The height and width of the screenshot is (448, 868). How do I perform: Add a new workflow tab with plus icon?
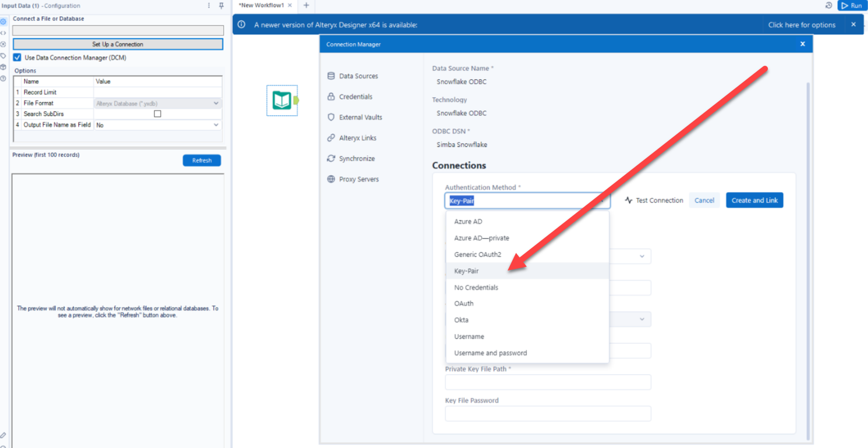pos(306,6)
